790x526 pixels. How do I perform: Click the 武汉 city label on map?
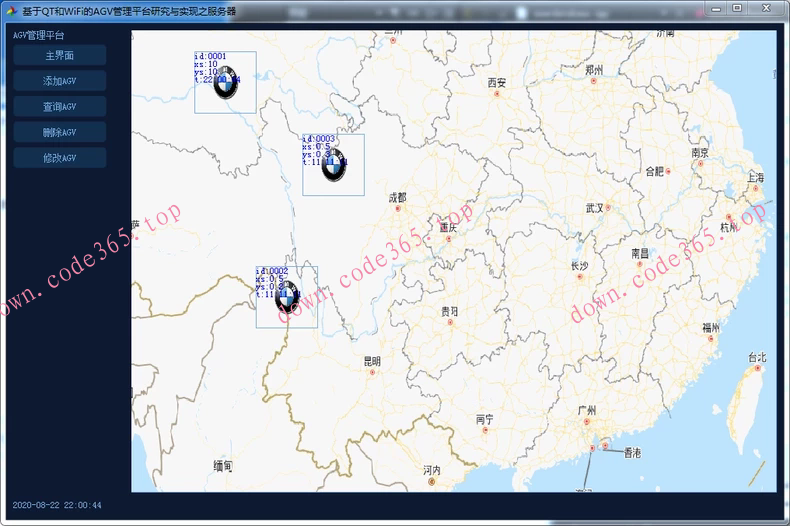click(595, 208)
